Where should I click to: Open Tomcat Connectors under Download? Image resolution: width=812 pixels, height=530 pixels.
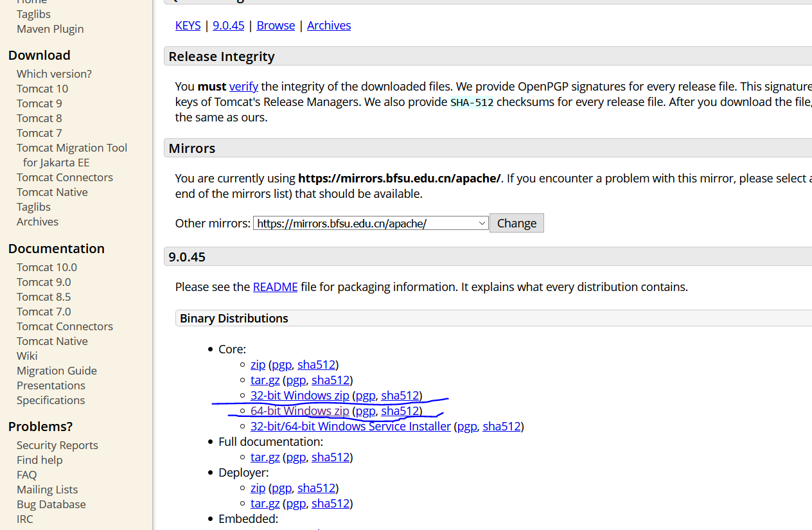point(65,177)
